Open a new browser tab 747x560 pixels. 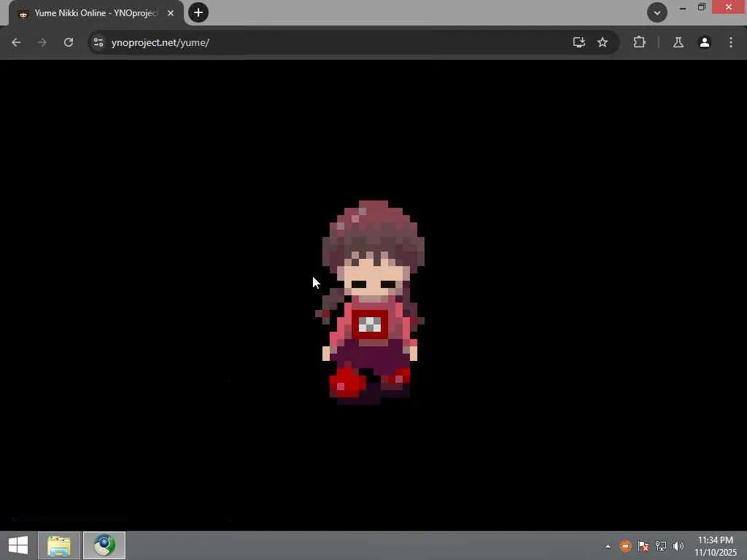pyautogui.click(x=198, y=12)
